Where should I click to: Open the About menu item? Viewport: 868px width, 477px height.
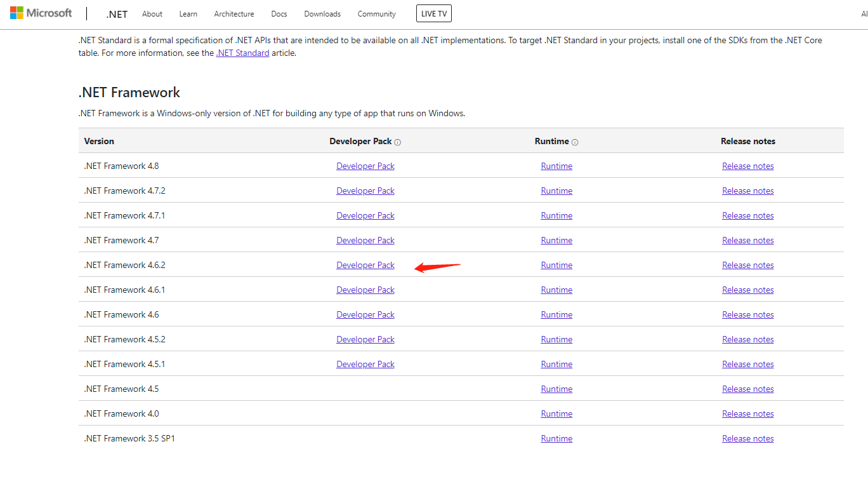[152, 14]
